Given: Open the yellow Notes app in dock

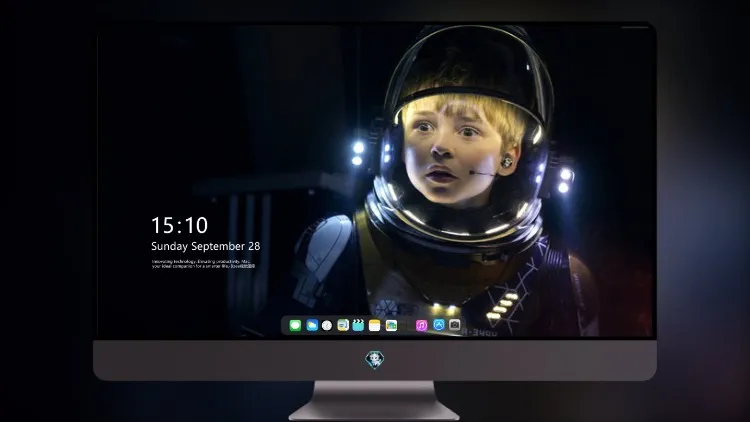Looking at the screenshot, I should 375,326.
